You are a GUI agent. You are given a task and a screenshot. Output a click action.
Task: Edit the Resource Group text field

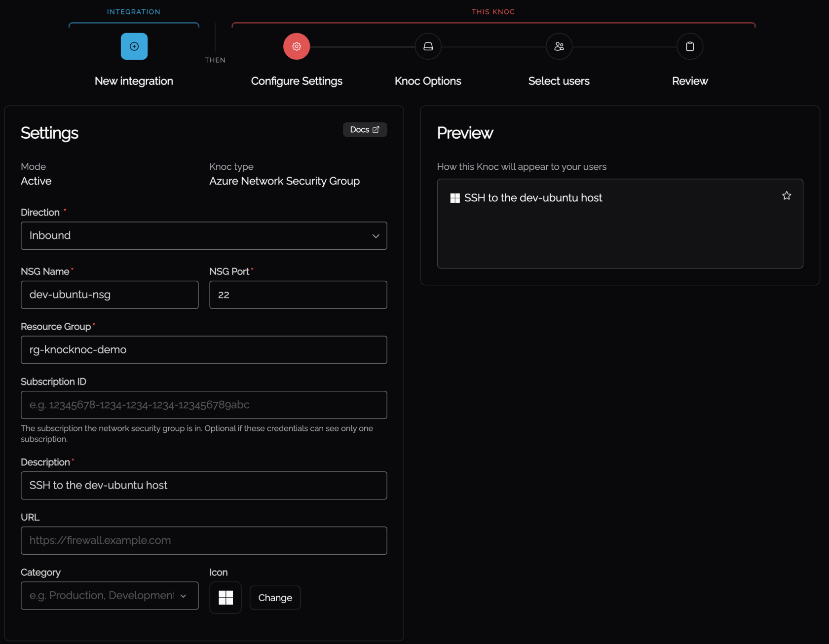[x=204, y=350]
